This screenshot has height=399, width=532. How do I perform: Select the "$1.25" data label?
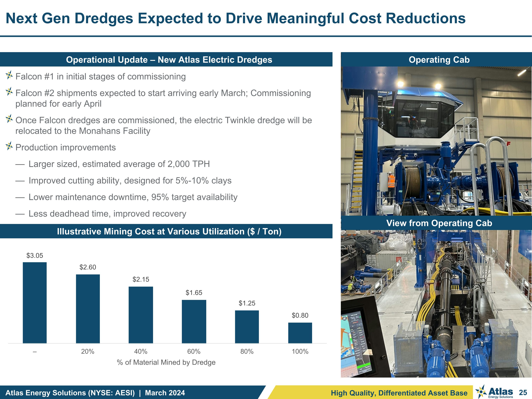(247, 303)
